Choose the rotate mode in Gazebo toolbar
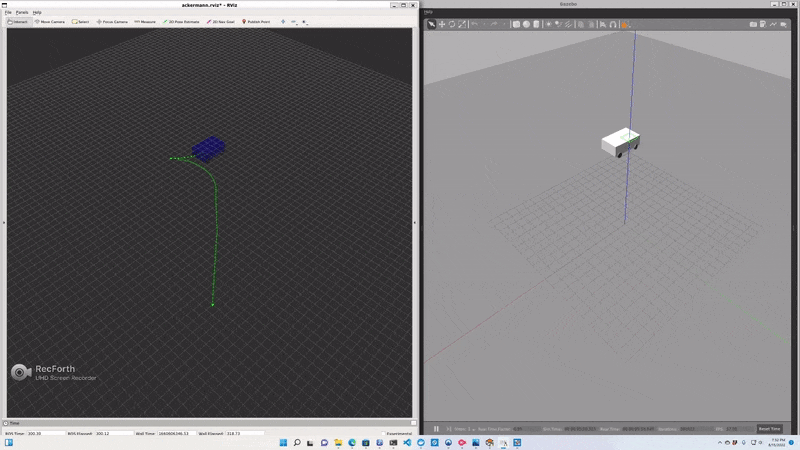Viewport: 800px width, 450px height. coord(452,24)
